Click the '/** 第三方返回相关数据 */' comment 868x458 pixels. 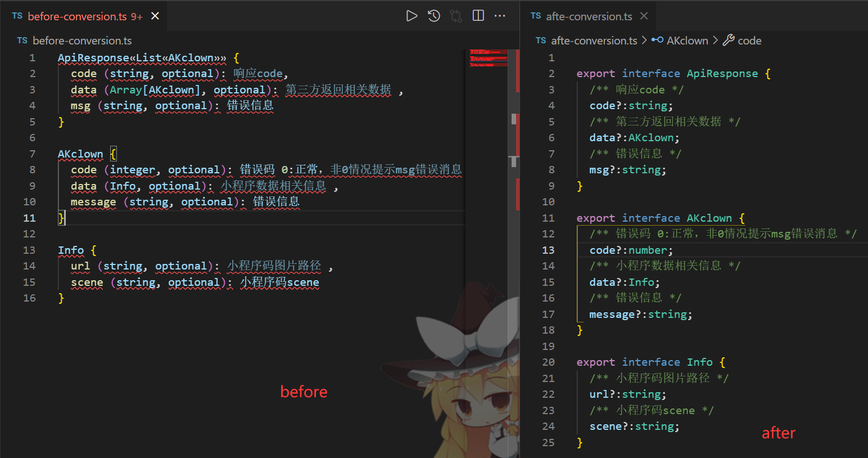pyautogui.click(x=665, y=122)
